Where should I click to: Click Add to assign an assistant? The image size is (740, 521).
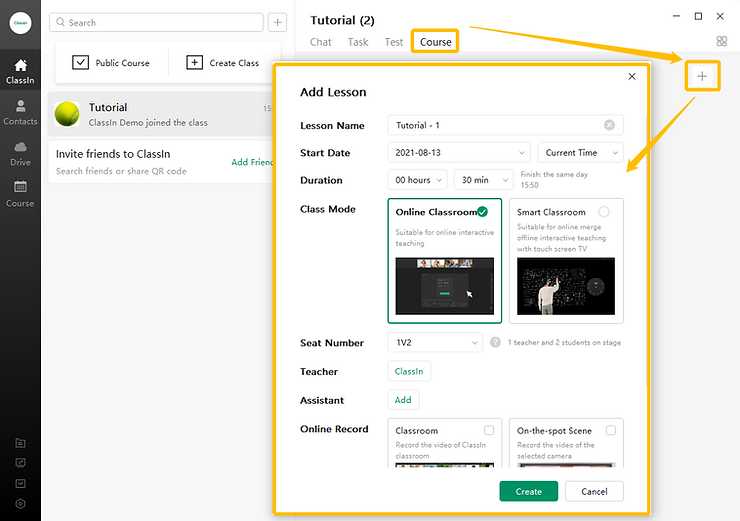[x=403, y=399]
